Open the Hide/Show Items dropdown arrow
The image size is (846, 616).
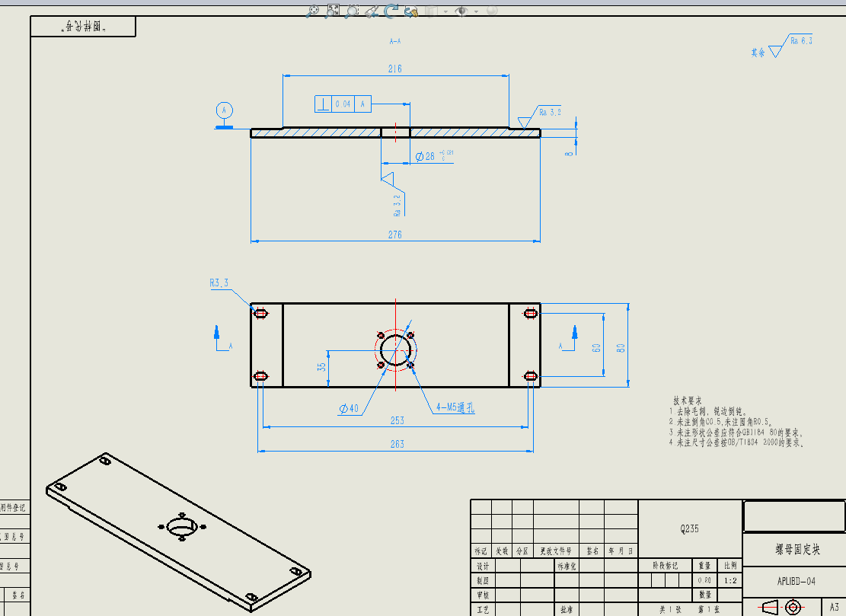click(x=476, y=11)
